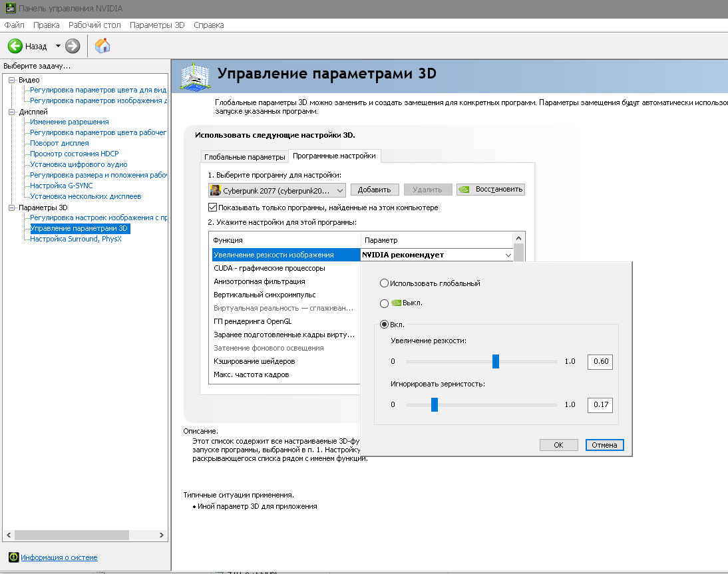
Task: Open the Cyberpunk 2077 program dropdown
Action: [x=277, y=190]
